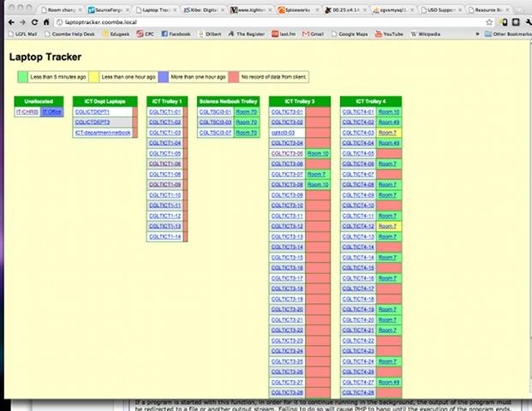Click the red No record legend swatch

(x=234, y=77)
